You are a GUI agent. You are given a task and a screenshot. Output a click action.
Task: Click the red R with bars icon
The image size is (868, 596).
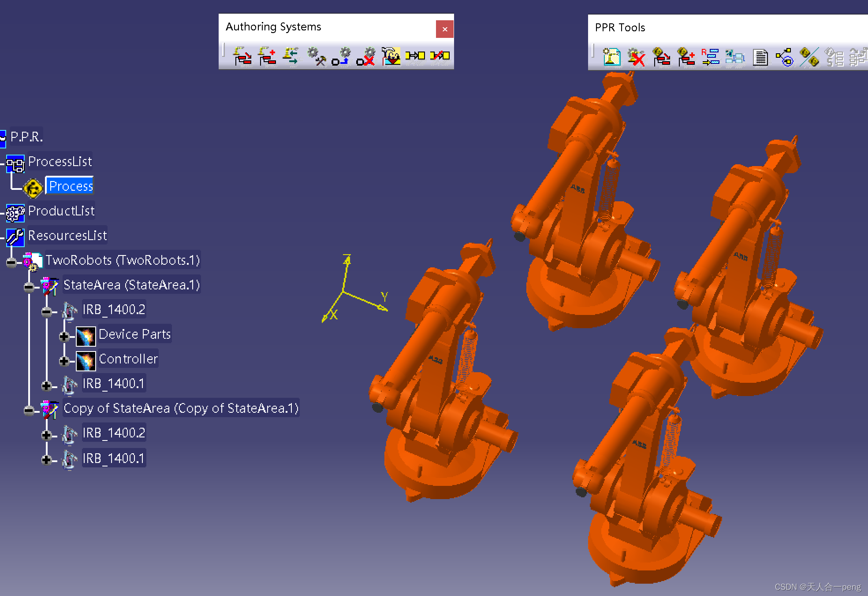pyautogui.click(x=710, y=57)
